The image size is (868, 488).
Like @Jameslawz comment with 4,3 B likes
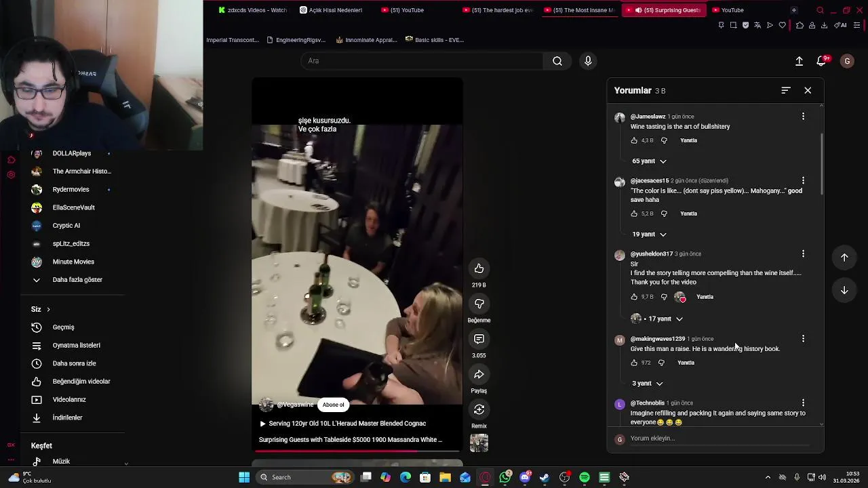(634, 140)
